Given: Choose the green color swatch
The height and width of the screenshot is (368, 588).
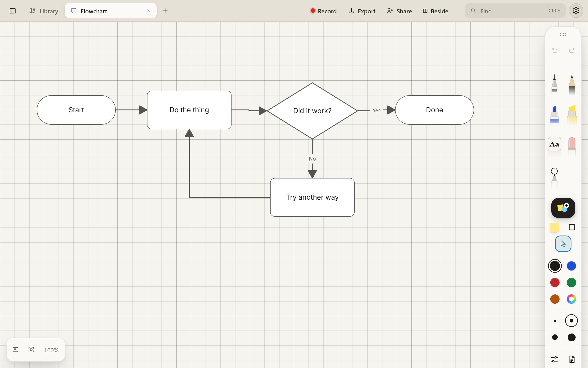Looking at the screenshot, I should [x=571, y=283].
